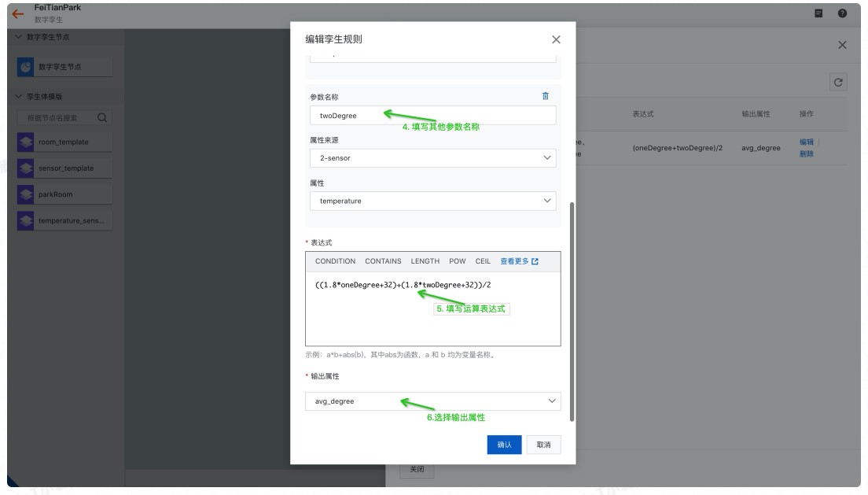Image resolution: width=868 pixels, height=495 pixels.
Task: Expand the avg_degree output attribute dropdown
Action: pyautogui.click(x=433, y=401)
